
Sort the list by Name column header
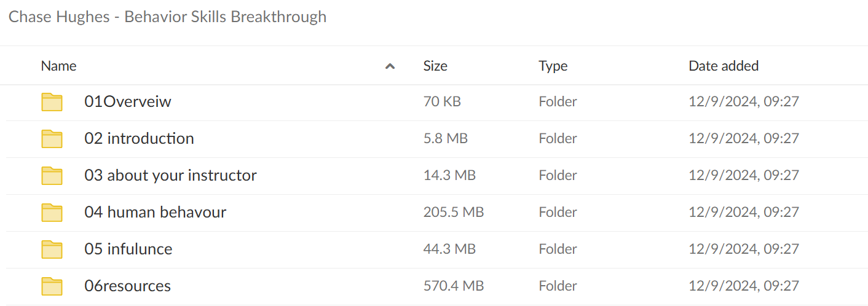click(59, 66)
